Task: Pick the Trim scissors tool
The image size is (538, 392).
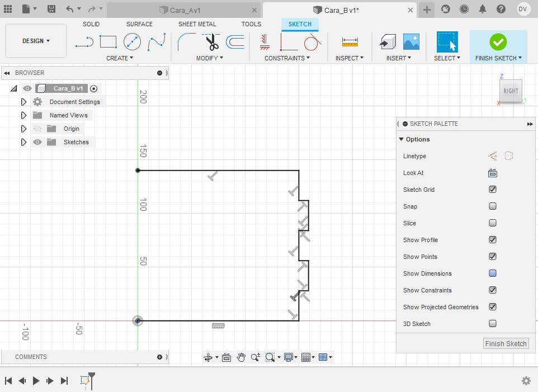Action: click(x=212, y=42)
